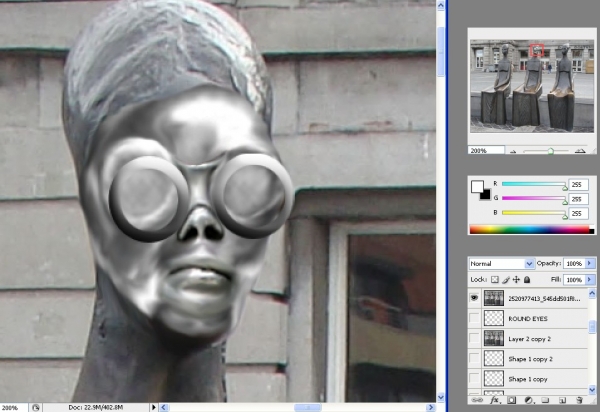Image resolution: width=600 pixels, height=412 pixels.
Task: Add a layer mask
Action: 512,401
